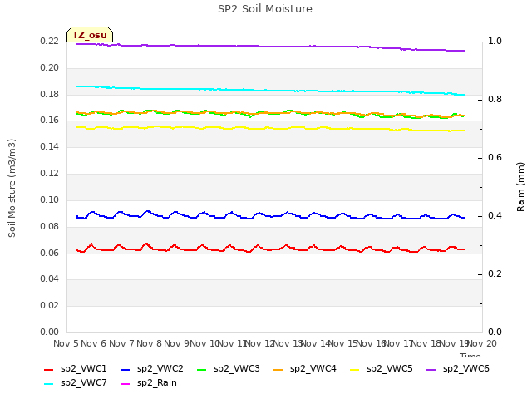Click the blue sp2_VWC2 legend swatch
Image resolution: width=532 pixels, height=399 pixels.
point(126,370)
